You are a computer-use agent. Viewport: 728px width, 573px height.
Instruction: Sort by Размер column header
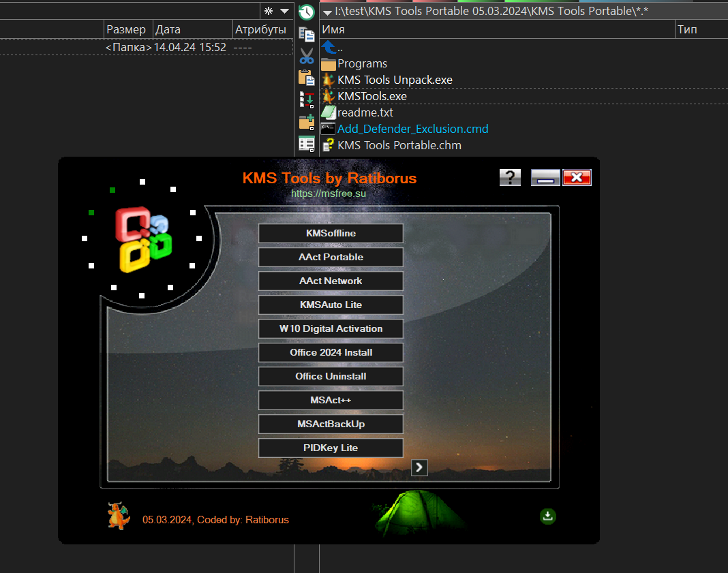click(128, 29)
